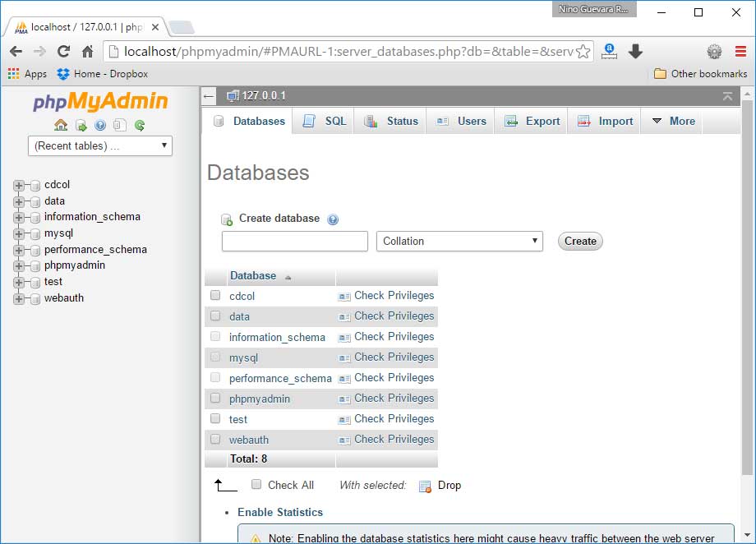Open the SQL documentation page icon
The width and height of the screenshot is (756, 544).
pyautogui.click(x=120, y=126)
